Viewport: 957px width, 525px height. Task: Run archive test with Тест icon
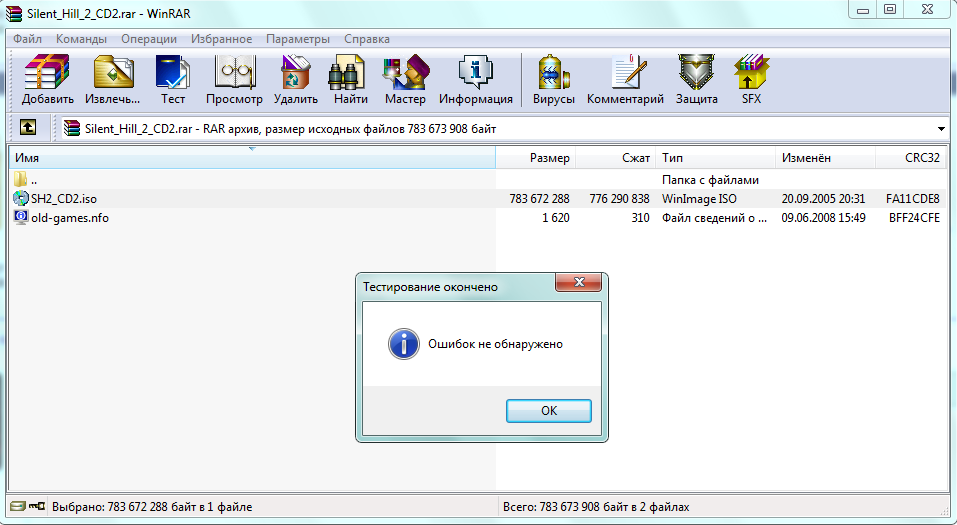(x=173, y=72)
